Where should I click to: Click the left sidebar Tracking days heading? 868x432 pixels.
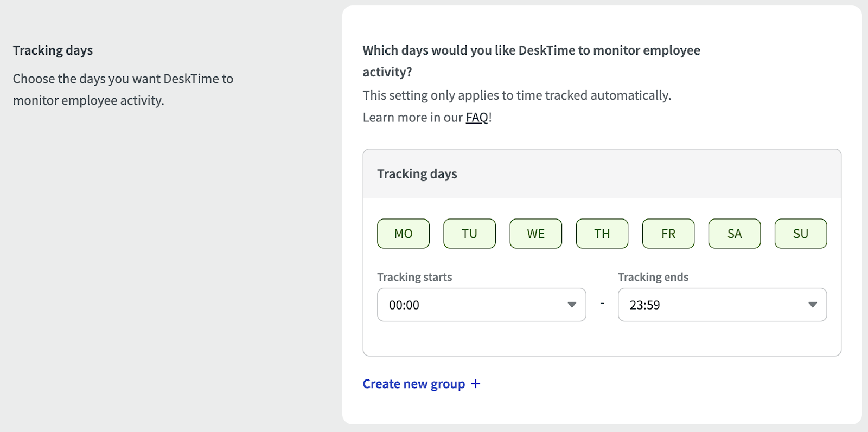coord(53,50)
